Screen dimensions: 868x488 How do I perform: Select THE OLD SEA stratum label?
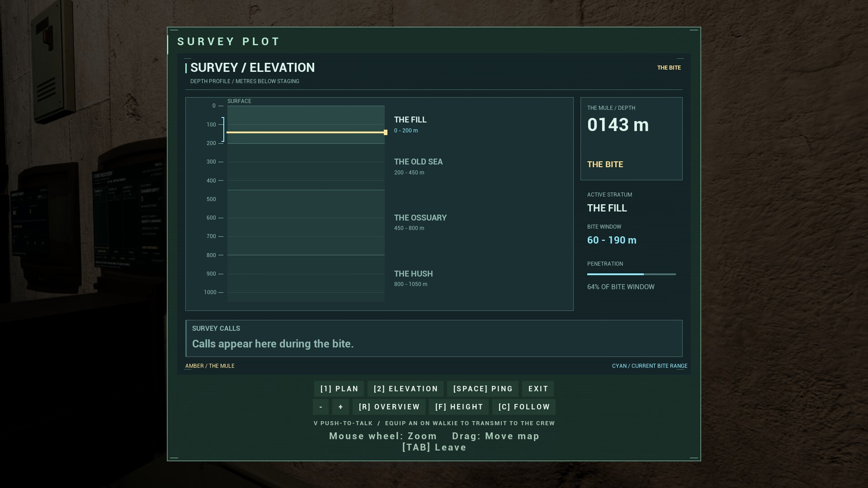tap(418, 162)
